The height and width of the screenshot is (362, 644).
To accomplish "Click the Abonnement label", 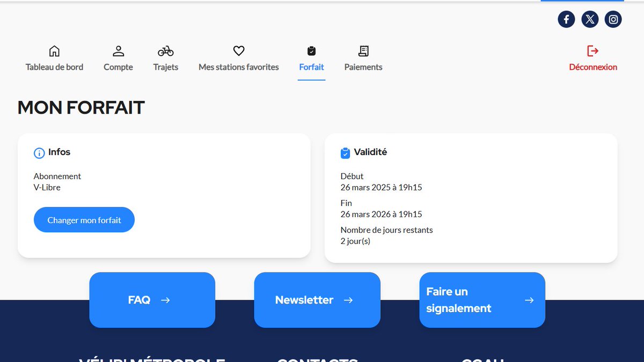I will 57,176.
